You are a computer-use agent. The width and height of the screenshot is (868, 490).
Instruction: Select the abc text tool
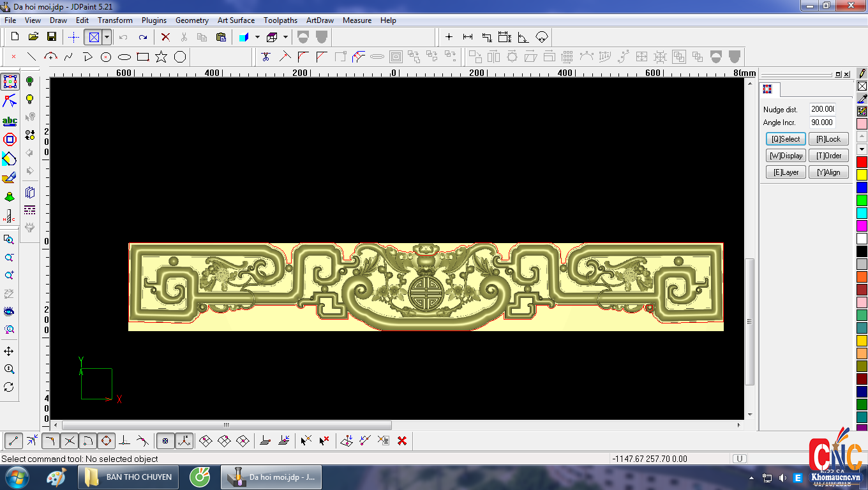[10, 121]
